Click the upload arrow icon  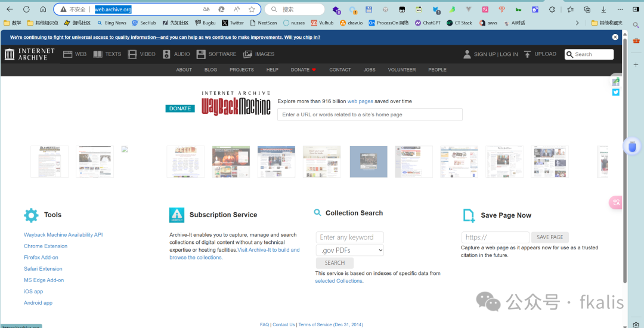coord(527,54)
